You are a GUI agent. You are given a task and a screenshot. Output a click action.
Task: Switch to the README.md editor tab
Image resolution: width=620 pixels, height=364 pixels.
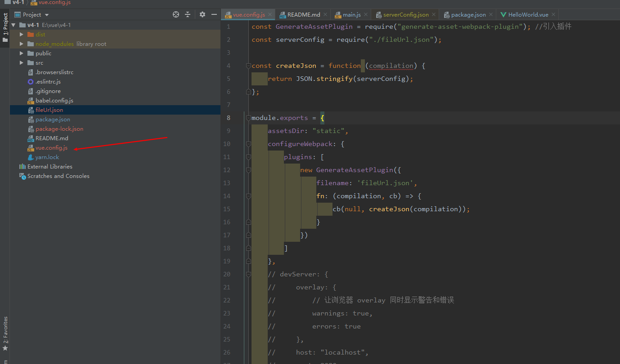[304, 15]
